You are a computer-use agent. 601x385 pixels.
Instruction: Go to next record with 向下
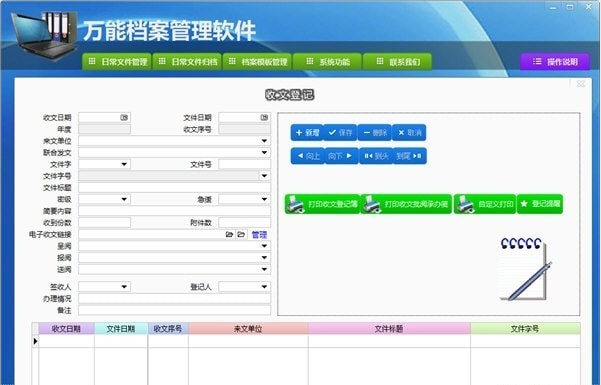342,156
